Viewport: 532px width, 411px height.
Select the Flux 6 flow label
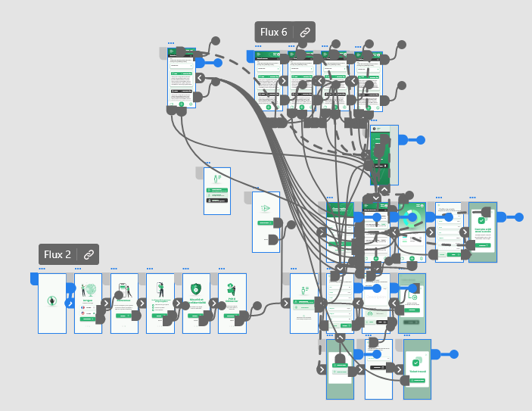274,33
